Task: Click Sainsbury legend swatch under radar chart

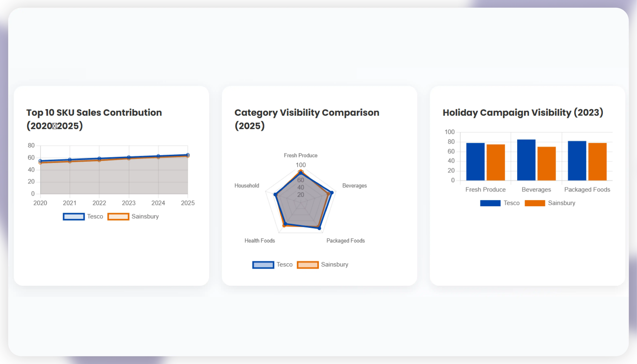Action: coord(308,265)
